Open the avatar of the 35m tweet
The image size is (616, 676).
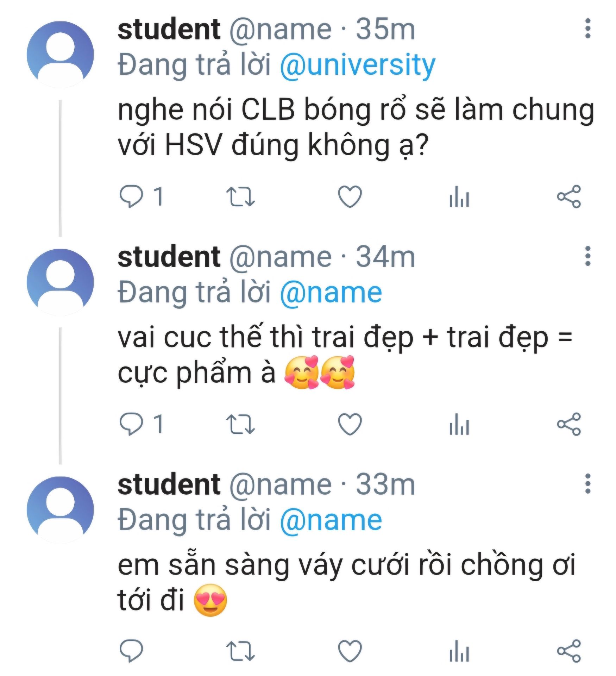point(61,55)
